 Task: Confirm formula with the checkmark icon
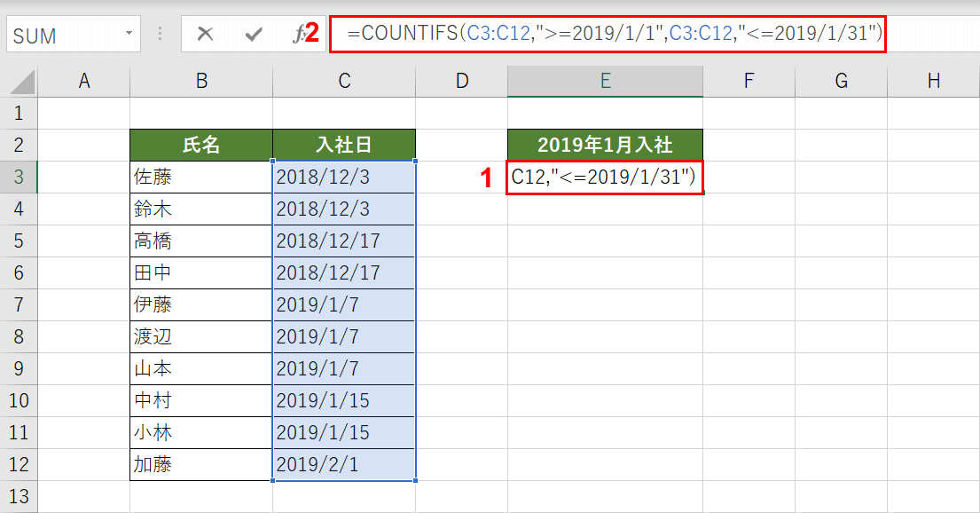[254, 34]
